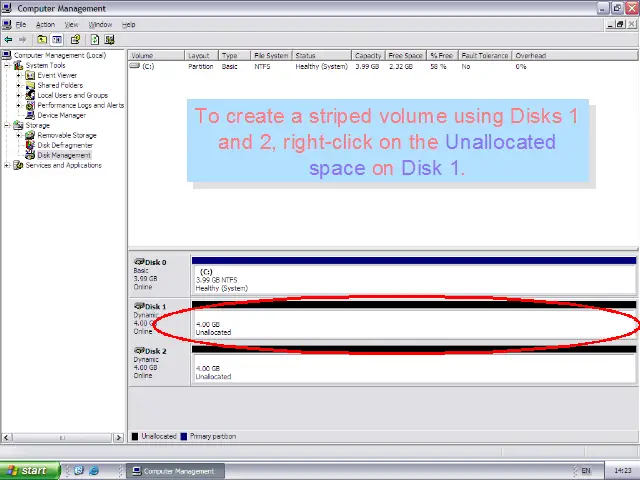Open the Start menu
The width and height of the screenshot is (640, 480).
pyautogui.click(x=30, y=471)
